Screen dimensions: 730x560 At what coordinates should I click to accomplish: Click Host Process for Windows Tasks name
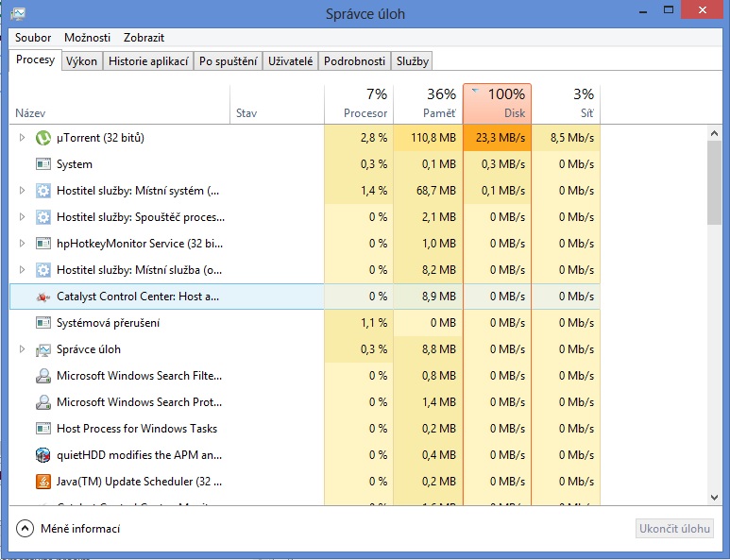click(x=137, y=428)
